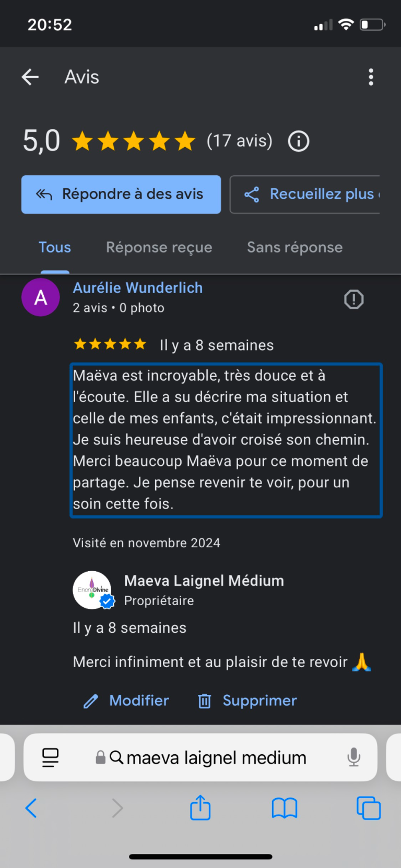Screen dimensions: 401x868
Task: Click Supprimer to delete the reply
Action: tap(247, 701)
